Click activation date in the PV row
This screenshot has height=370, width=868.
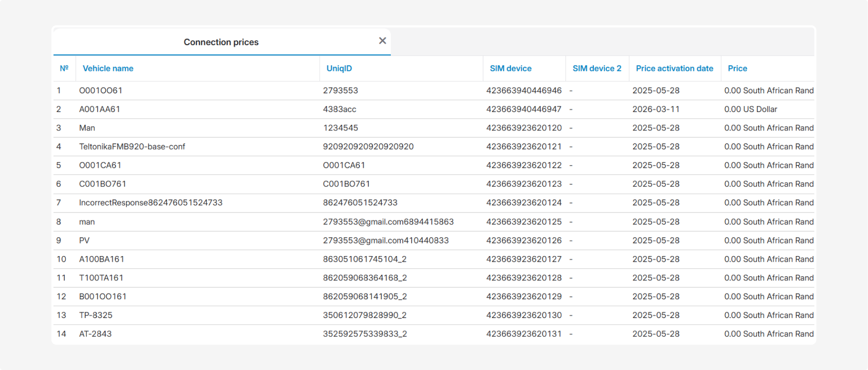[x=656, y=241]
